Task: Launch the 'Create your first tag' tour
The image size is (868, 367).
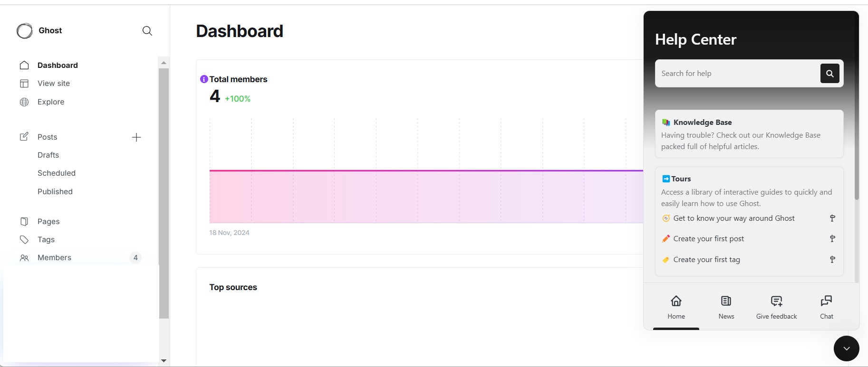Action: [706, 260]
